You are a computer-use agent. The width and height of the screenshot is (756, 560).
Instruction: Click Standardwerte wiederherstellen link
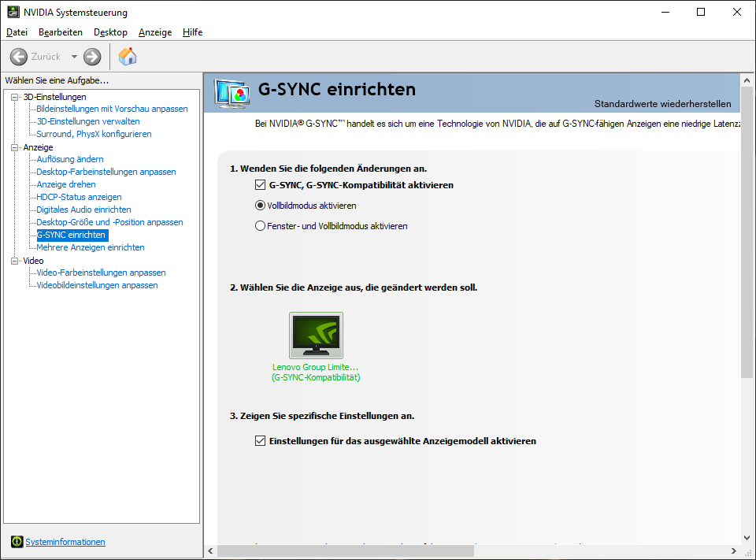tap(662, 104)
